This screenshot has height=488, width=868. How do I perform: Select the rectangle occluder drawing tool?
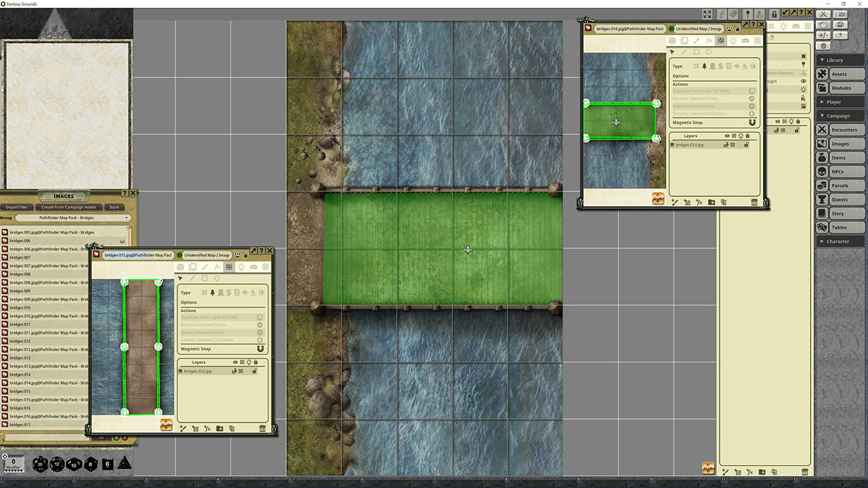coord(697,51)
